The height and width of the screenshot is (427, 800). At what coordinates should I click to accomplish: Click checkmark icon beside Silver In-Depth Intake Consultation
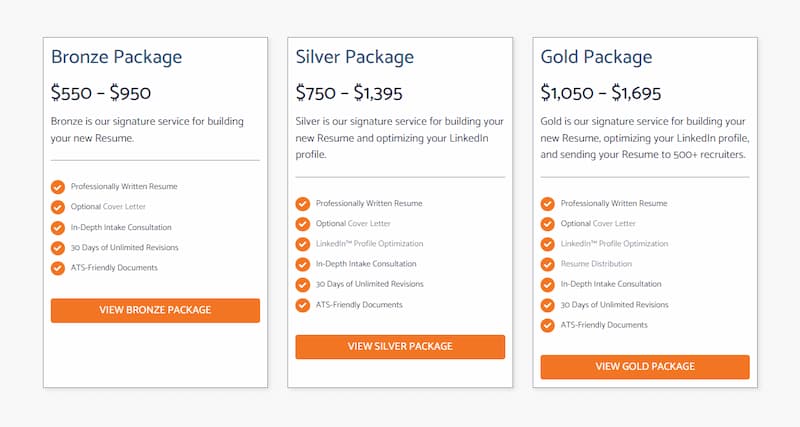point(303,264)
